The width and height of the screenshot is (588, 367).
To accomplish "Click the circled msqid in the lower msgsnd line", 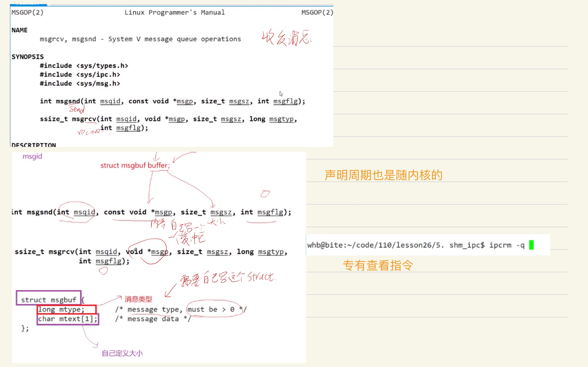I will [x=84, y=212].
